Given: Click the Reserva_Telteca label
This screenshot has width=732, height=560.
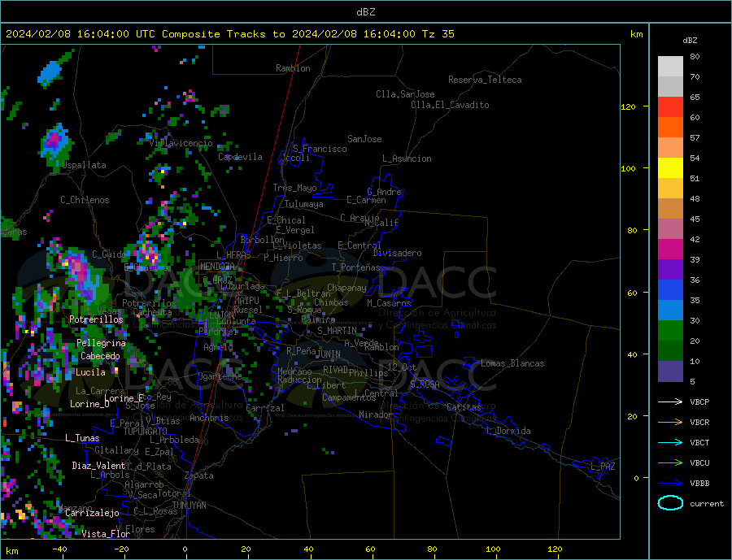Looking at the screenshot, I should pyautogui.click(x=485, y=80).
